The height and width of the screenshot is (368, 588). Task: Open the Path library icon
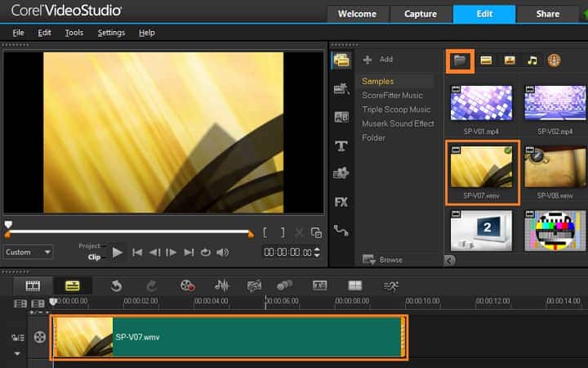[341, 231]
